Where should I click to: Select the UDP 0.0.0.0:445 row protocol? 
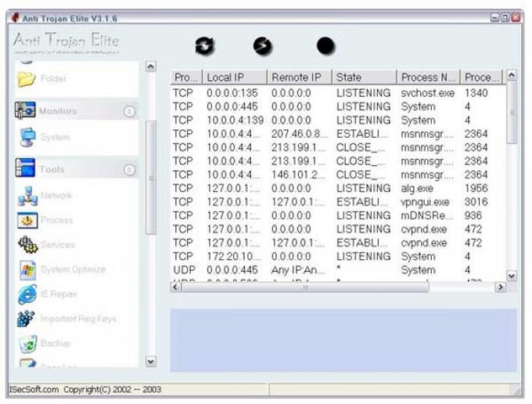184,270
